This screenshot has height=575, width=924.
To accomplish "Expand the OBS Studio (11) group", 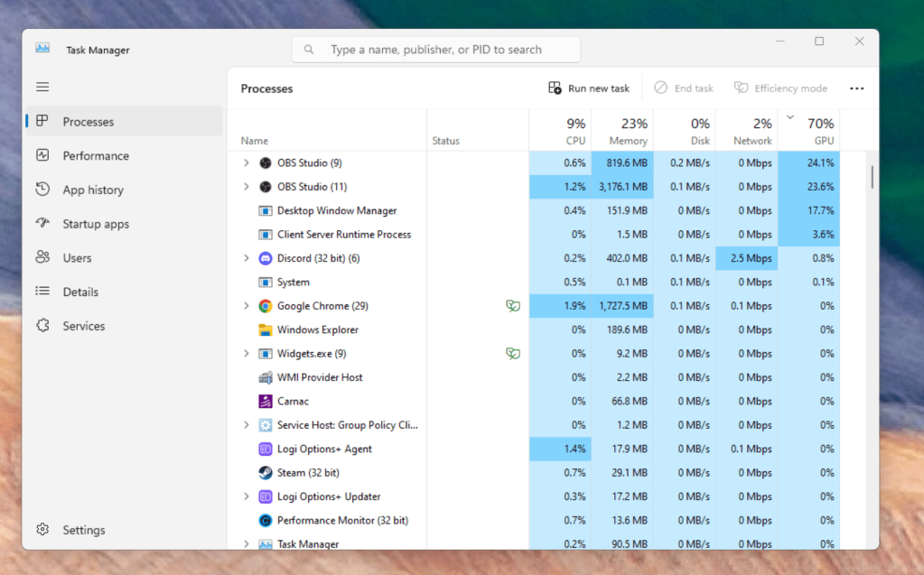I will click(247, 187).
